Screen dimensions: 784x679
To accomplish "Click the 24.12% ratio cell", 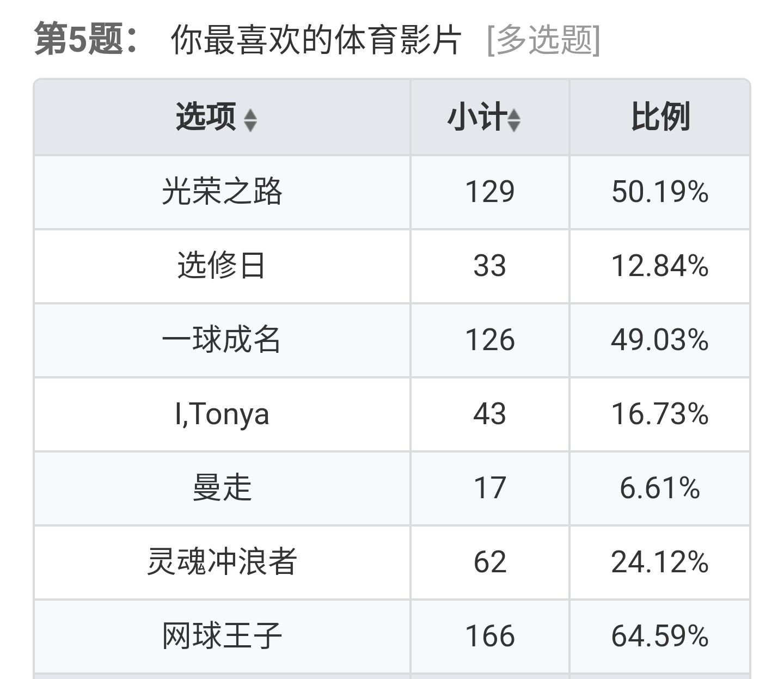I will (x=659, y=562).
